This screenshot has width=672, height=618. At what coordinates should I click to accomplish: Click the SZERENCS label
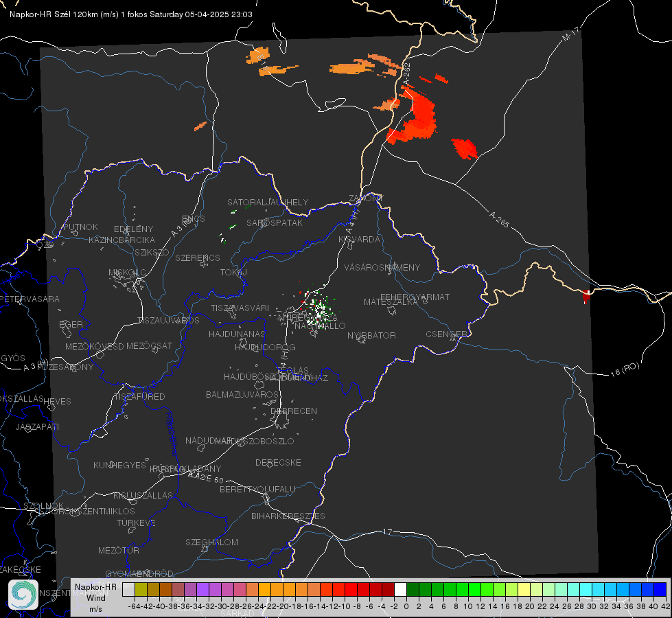click(198, 257)
